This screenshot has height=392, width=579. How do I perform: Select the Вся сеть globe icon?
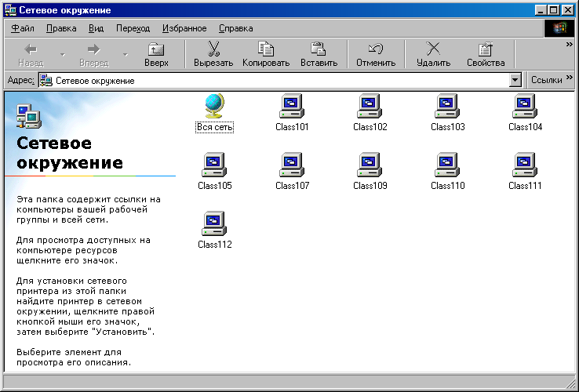click(x=214, y=106)
